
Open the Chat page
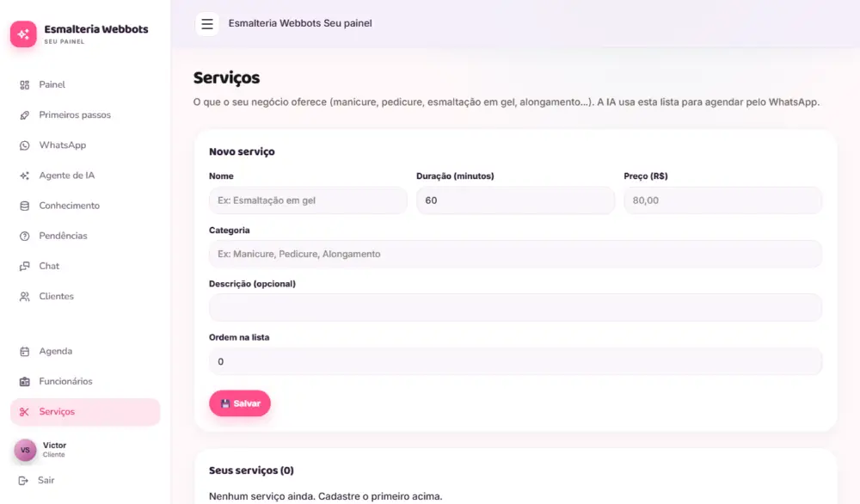pos(85,266)
